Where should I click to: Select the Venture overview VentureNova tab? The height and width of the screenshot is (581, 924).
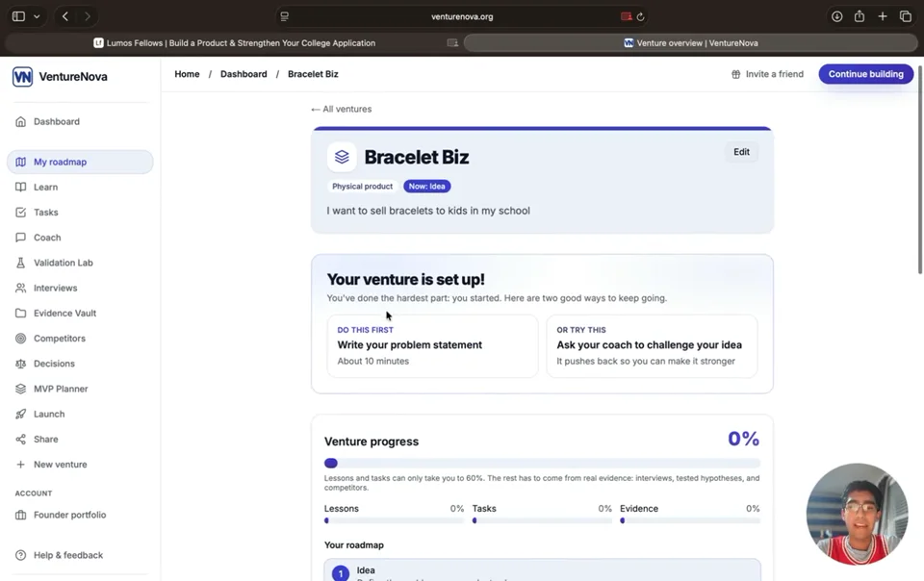point(691,43)
